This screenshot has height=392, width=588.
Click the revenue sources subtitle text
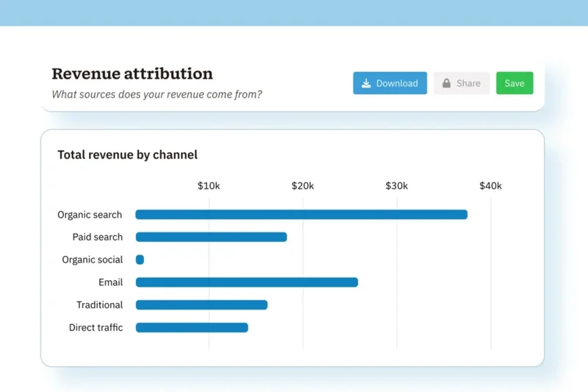[157, 94]
